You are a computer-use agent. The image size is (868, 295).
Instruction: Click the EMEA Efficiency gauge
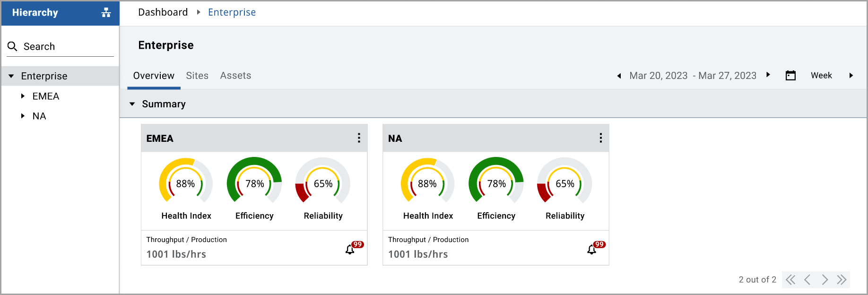[x=254, y=183]
